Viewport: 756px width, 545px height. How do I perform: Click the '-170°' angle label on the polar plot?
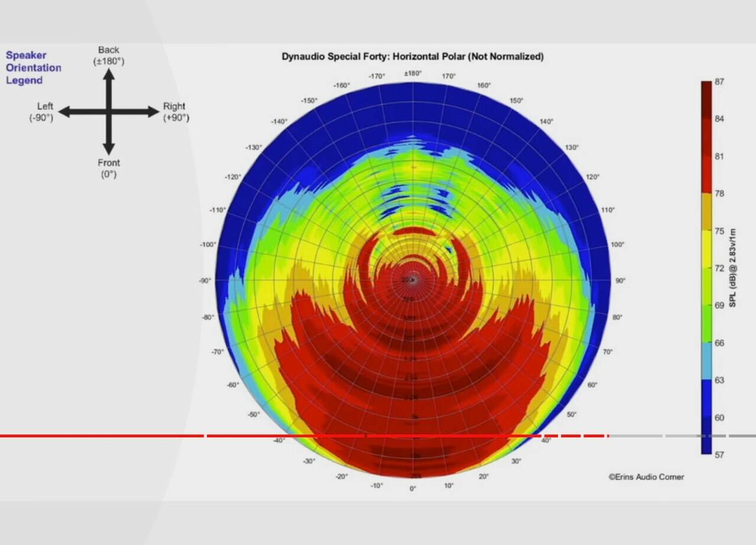377,76
